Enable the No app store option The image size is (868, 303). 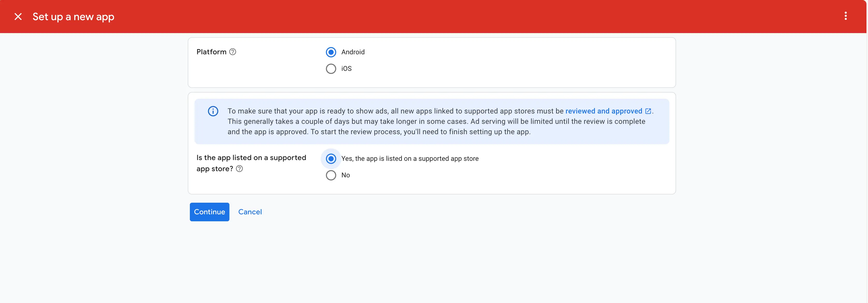click(x=331, y=176)
